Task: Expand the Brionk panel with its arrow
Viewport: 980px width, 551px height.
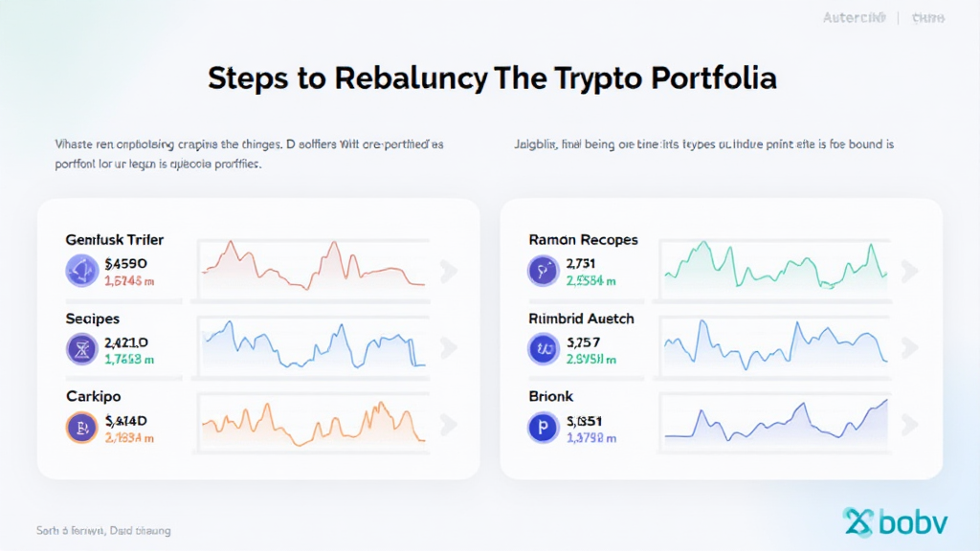Action: (x=909, y=426)
